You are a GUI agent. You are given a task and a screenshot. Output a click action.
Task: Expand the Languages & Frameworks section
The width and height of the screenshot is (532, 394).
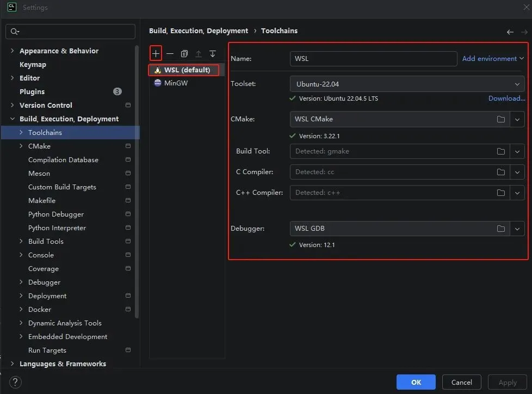click(x=13, y=364)
